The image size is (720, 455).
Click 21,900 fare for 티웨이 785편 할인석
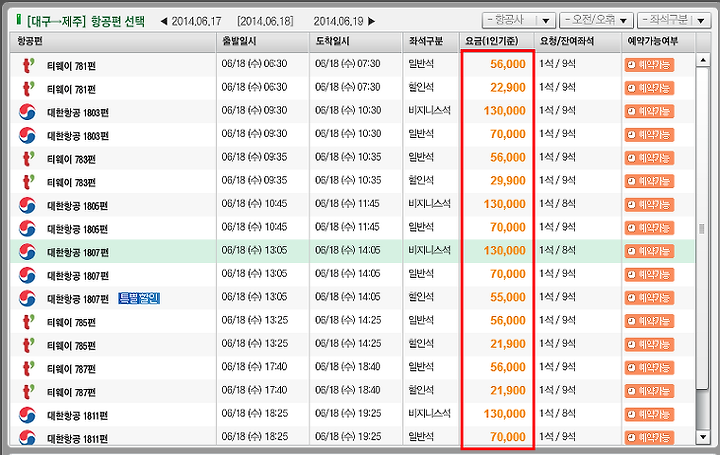click(507, 344)
